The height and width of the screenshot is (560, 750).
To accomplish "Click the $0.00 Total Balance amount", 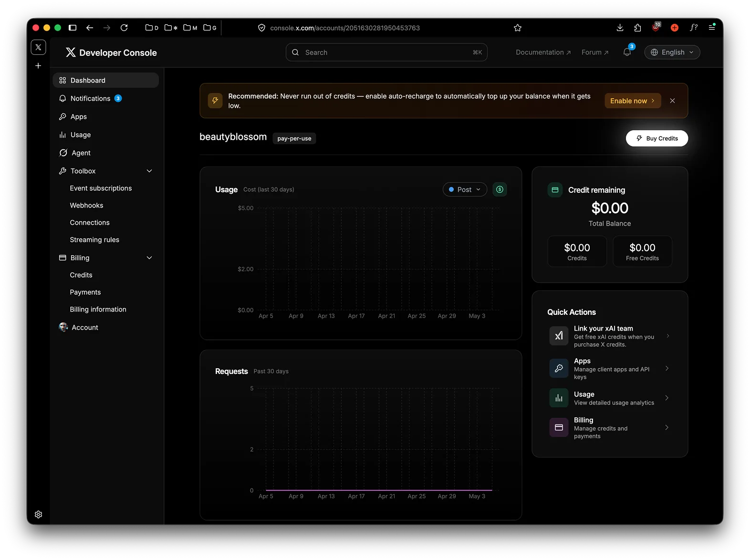I will [610, 208].
